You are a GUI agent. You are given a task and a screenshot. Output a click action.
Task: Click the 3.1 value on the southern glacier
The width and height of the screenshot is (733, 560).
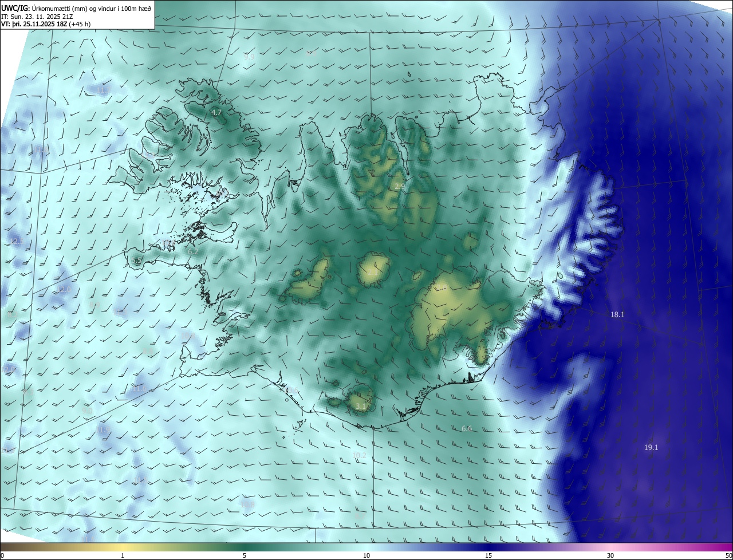coord(361,407)
